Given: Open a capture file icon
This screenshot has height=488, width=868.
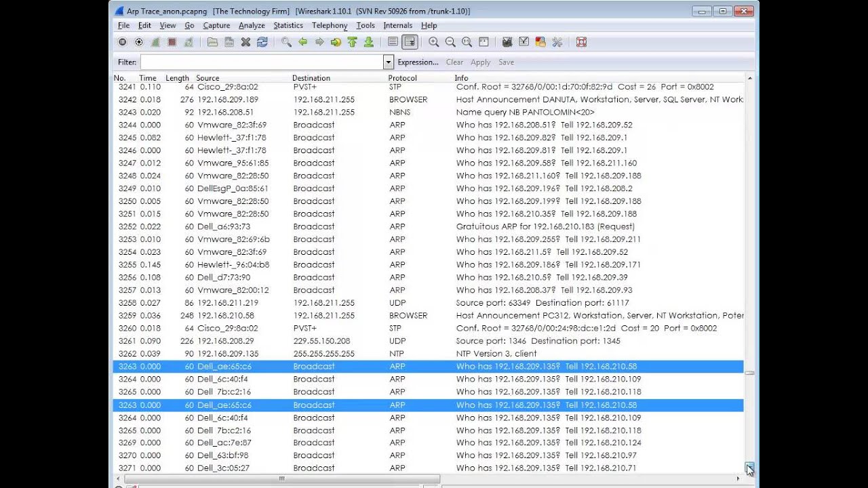Looking at the screenshot, I should coord(212,42).
